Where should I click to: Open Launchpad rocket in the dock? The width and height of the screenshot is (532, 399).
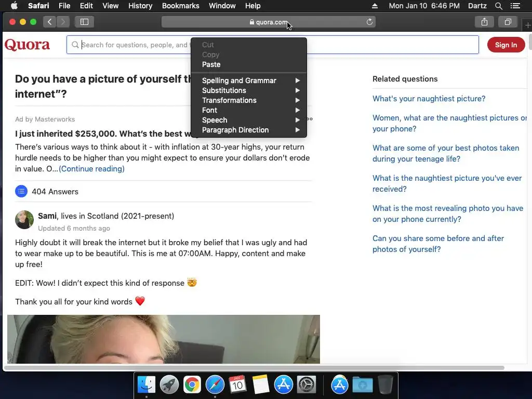[x=169, y=385]
